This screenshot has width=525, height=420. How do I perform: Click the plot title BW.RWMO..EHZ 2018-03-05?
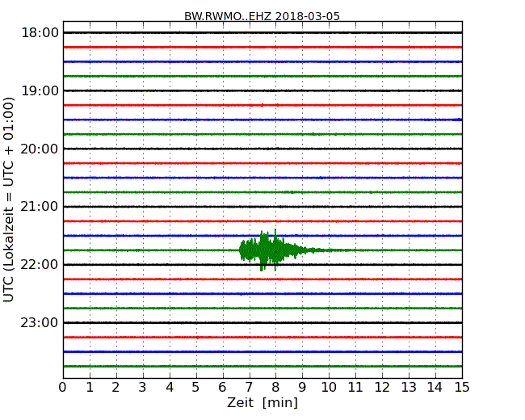point(262,16)
